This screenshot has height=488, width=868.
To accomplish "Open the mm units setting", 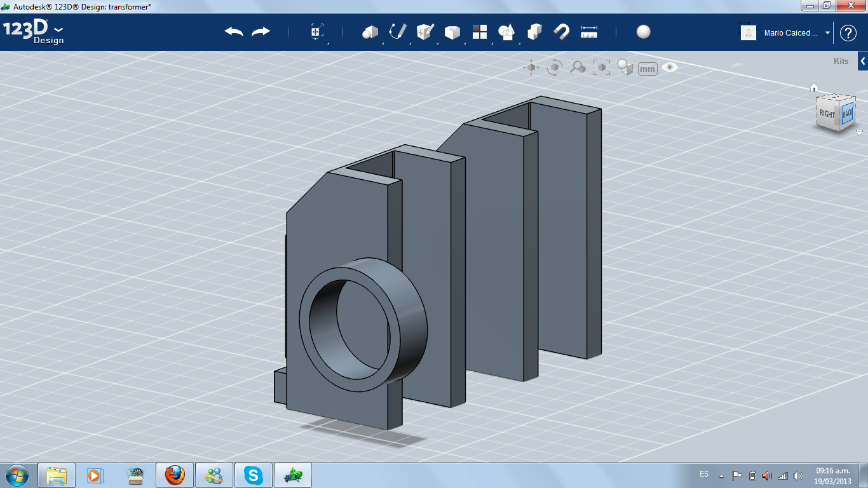I will click(648, 69).
